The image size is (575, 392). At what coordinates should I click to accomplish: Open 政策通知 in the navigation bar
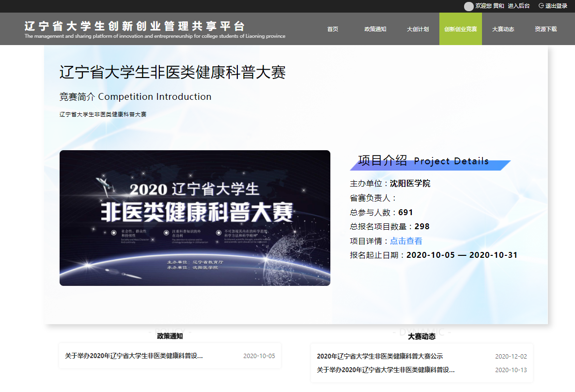(x=375, y=29)
